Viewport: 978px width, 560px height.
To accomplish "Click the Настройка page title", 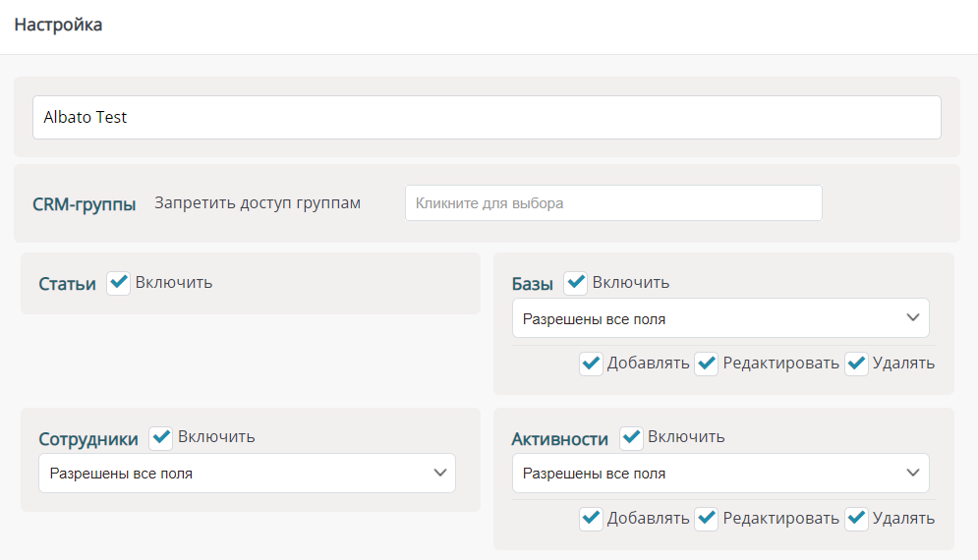I will pos(58,25).
